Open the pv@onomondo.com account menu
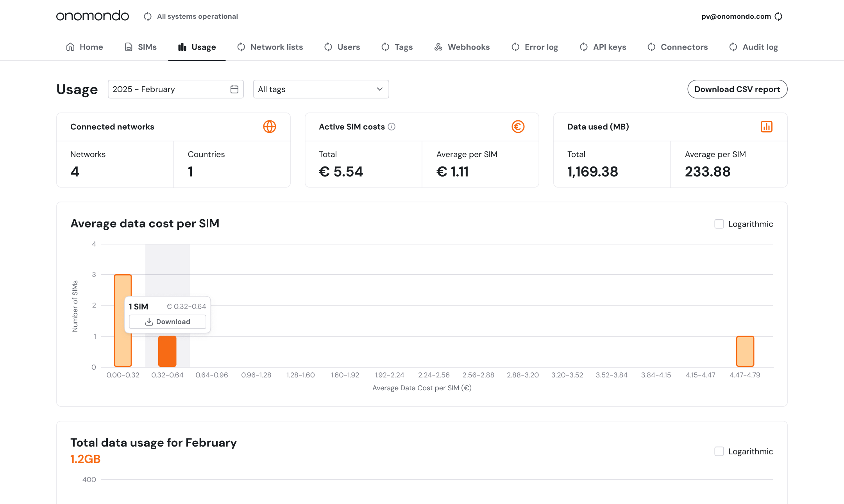 (736, 16)
